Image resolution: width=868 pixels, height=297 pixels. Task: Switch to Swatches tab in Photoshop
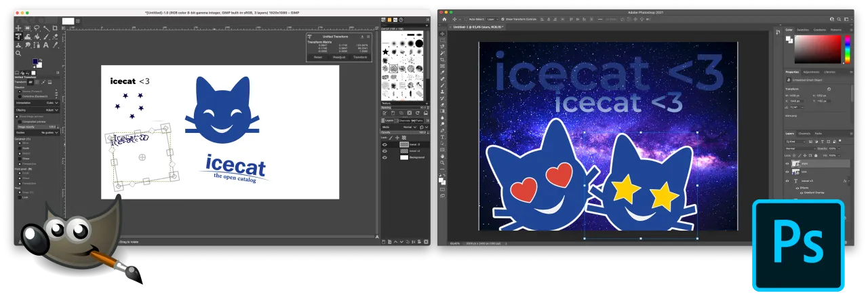pyautogui.click(x=803, y=29)
